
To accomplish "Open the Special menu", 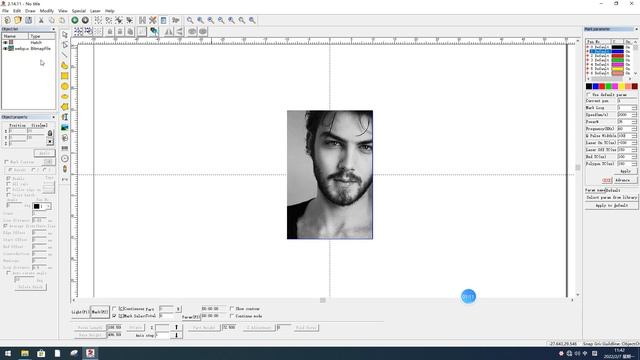I will [x=79, y=11].
